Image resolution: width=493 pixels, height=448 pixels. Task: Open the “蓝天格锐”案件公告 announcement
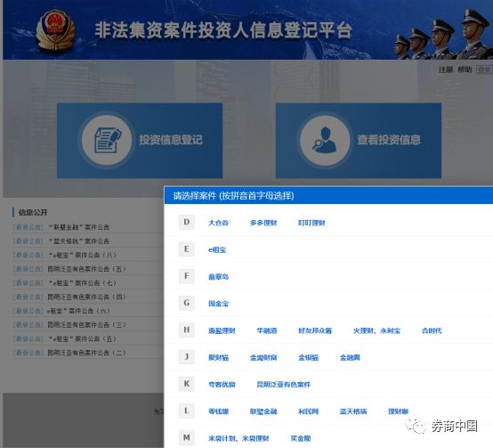[x=78, y=241]
